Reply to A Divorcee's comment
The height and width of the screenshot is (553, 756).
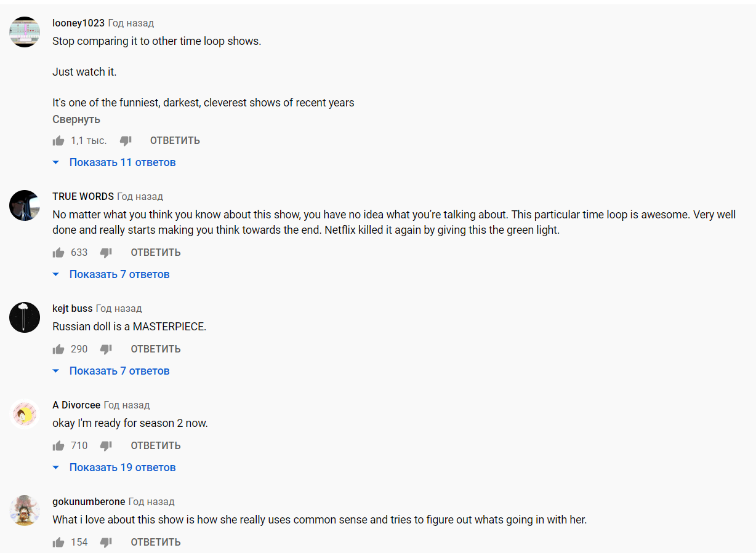[x=156, y=446]
